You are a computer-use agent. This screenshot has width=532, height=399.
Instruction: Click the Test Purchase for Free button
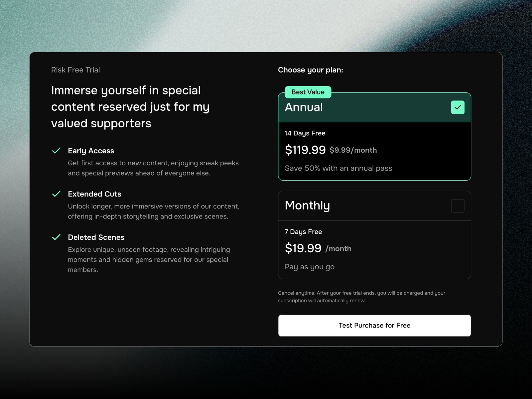tap(374, 325)
